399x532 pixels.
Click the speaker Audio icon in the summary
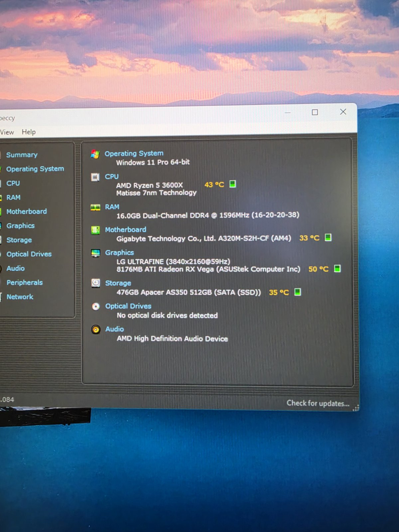(96, 330)
